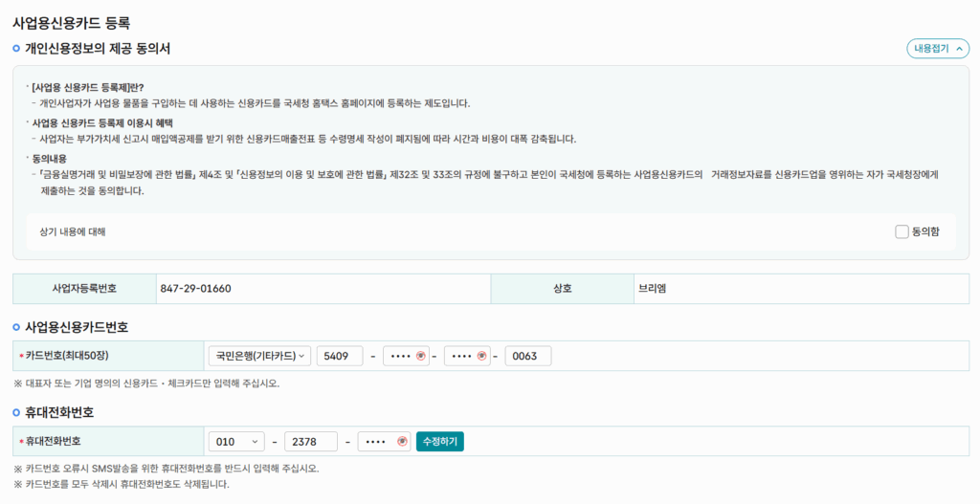
Task: Click keypad icon in third card number field
Action: coord(481,356)
